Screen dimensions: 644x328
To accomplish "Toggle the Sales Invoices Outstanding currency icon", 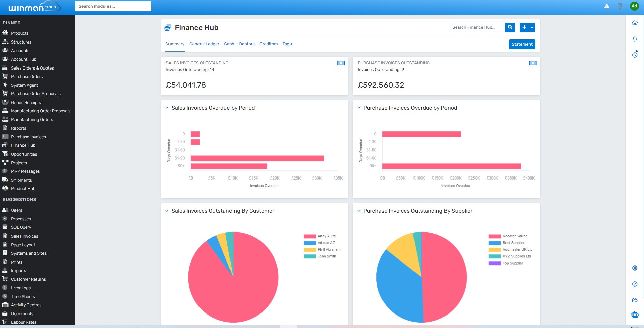I will coord(341,63).
